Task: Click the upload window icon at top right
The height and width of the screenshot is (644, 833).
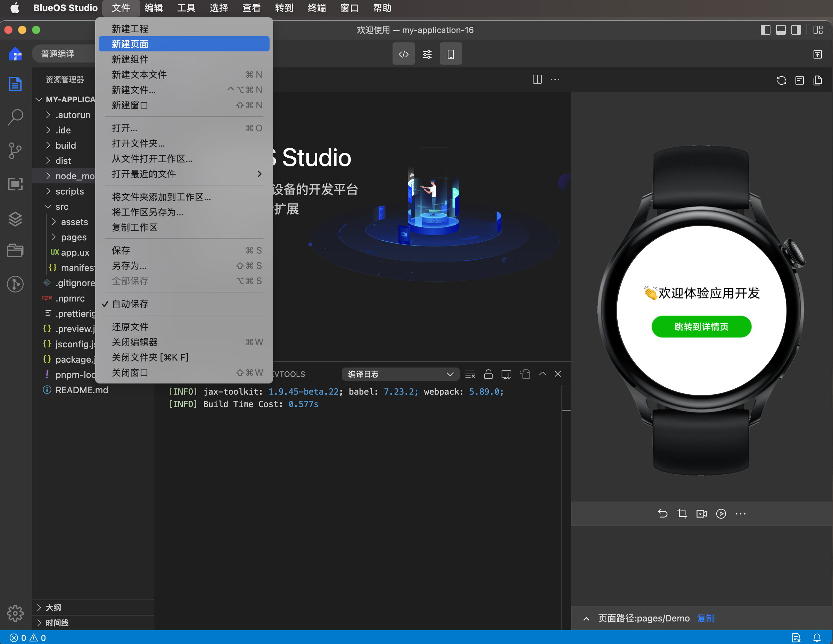Action: pos(818,54)
